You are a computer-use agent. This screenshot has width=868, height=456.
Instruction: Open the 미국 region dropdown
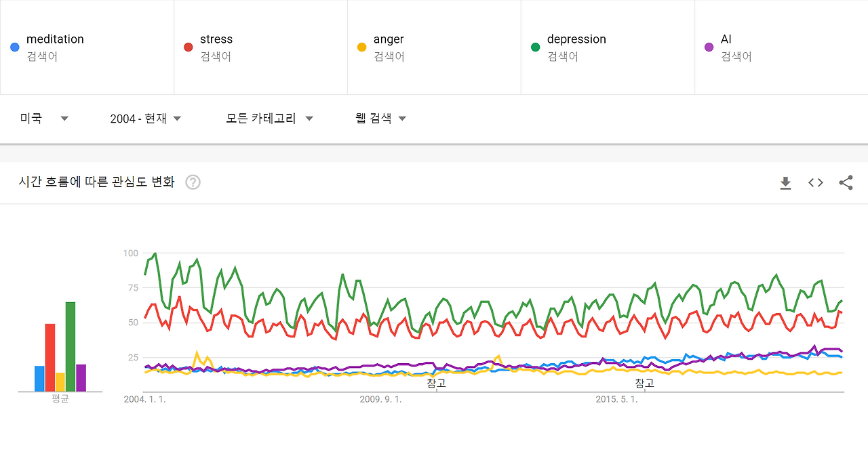(x=45, y=118)
